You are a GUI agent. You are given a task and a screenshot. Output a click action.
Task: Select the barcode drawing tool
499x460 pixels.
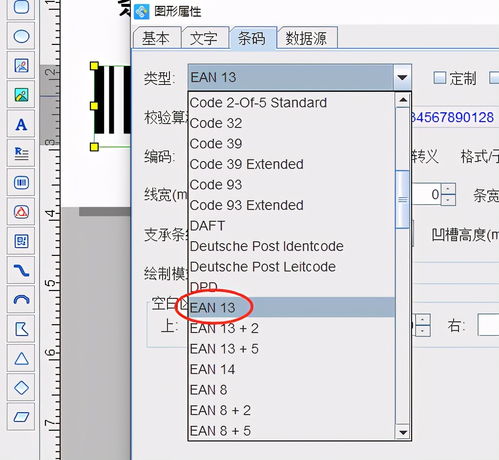point(21,183)
